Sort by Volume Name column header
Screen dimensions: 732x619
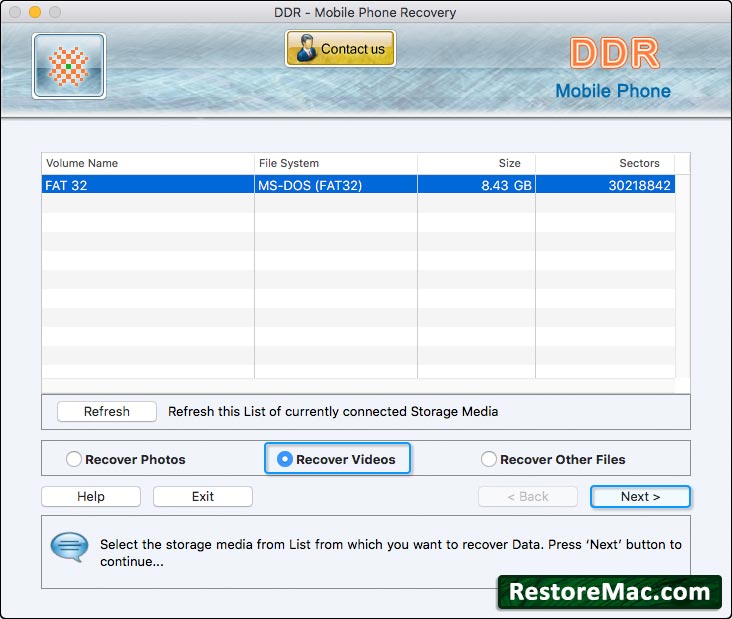(x=148, y=163)
